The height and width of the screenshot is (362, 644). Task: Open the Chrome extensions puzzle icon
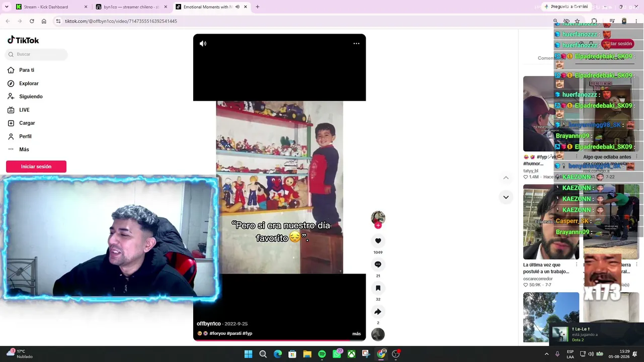pos(594,21)
